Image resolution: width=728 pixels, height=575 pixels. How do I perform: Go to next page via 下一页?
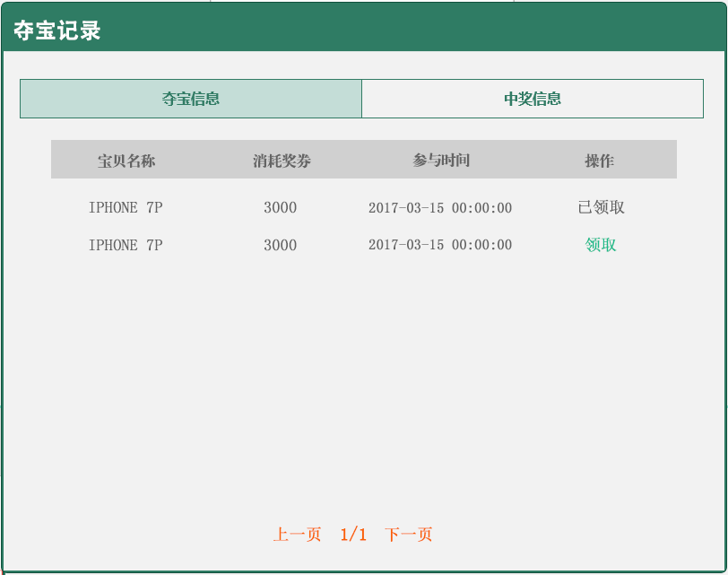tap(409, 535)
